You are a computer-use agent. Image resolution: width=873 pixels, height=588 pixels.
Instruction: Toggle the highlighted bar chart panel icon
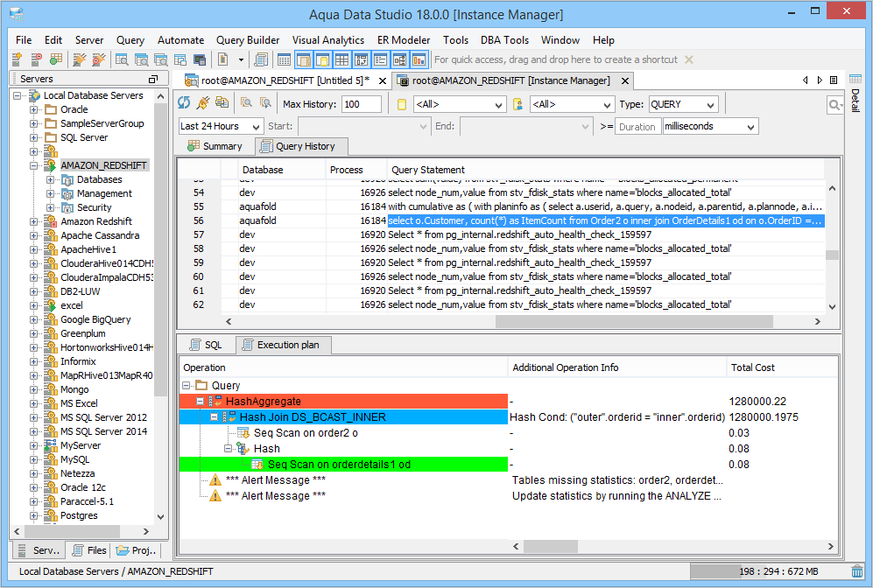[419, 59]
